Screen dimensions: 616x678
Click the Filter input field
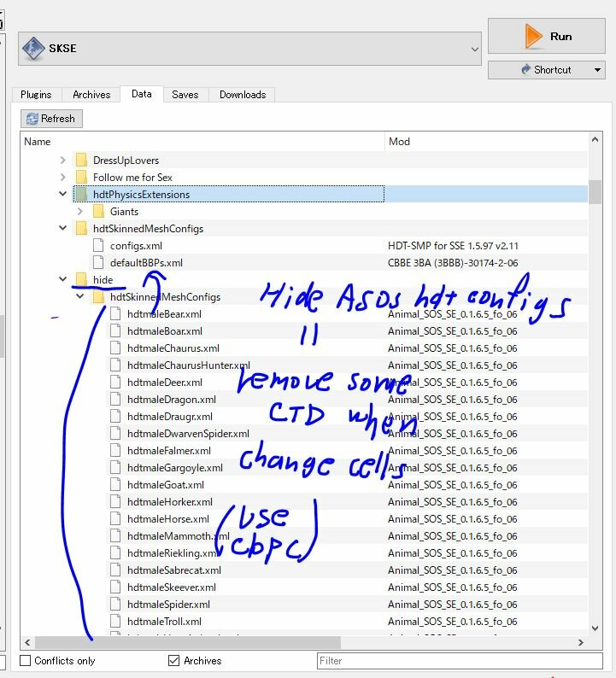click(460, 661)
